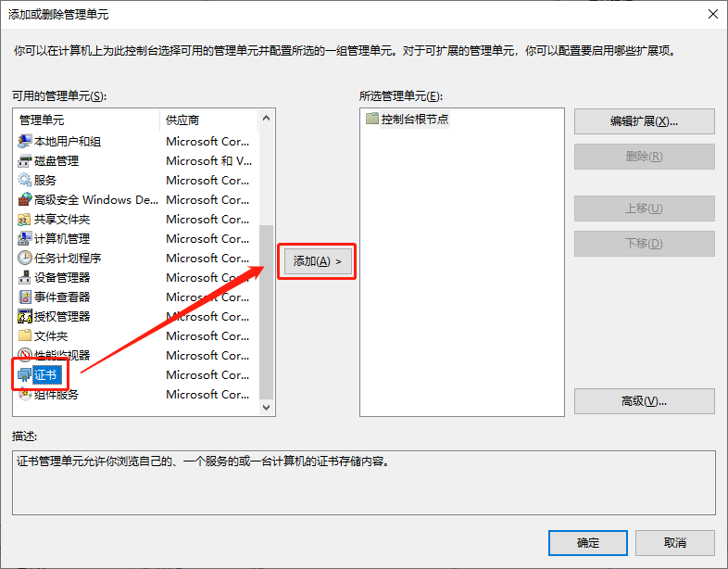
Task: Click the 添加(A) > button
Action: (x=317, y=261)
